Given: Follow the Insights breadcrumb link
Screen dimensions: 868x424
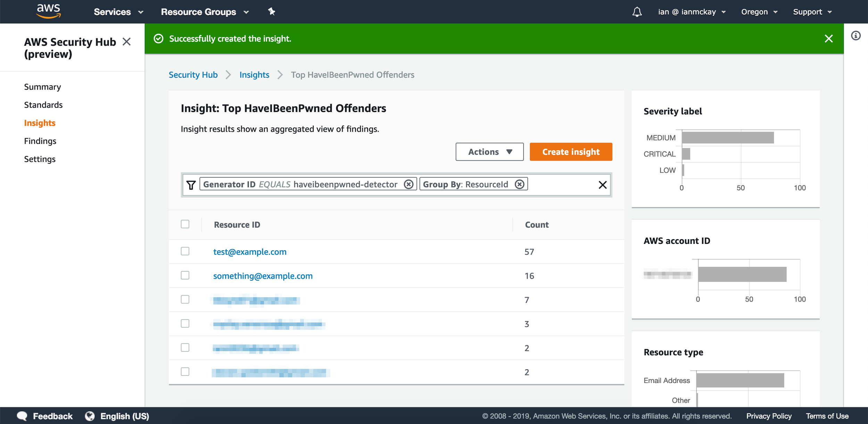Looking at the screenshot, I should (x=254, y=75).
